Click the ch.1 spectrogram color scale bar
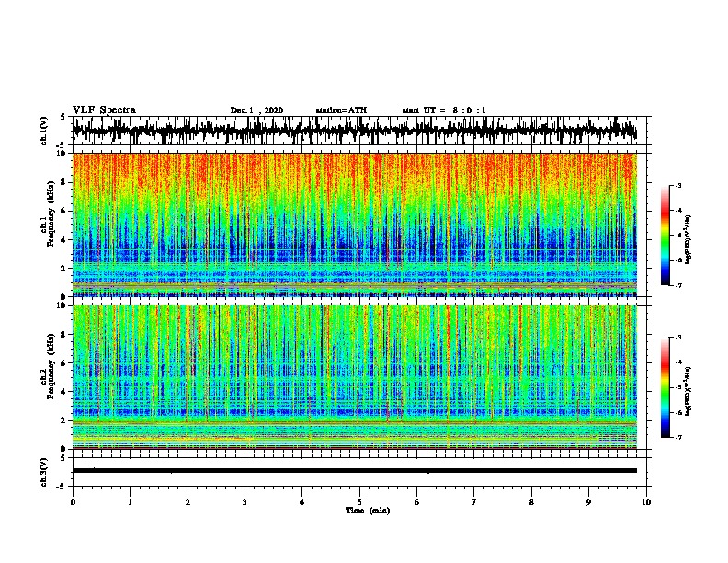The height and width of the screenshot is (563, 728). [665, 236]
